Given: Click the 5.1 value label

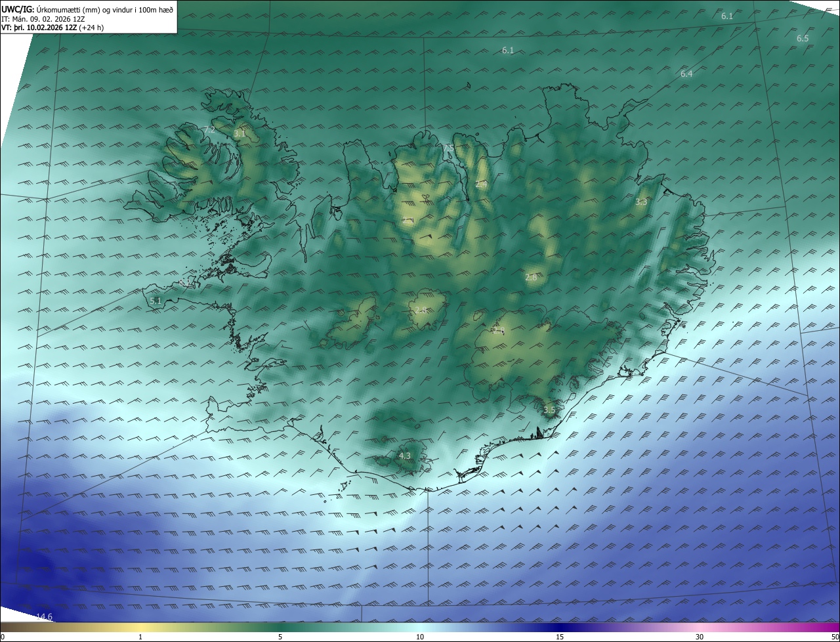Looking at the screenshot, I should [156, 301].
